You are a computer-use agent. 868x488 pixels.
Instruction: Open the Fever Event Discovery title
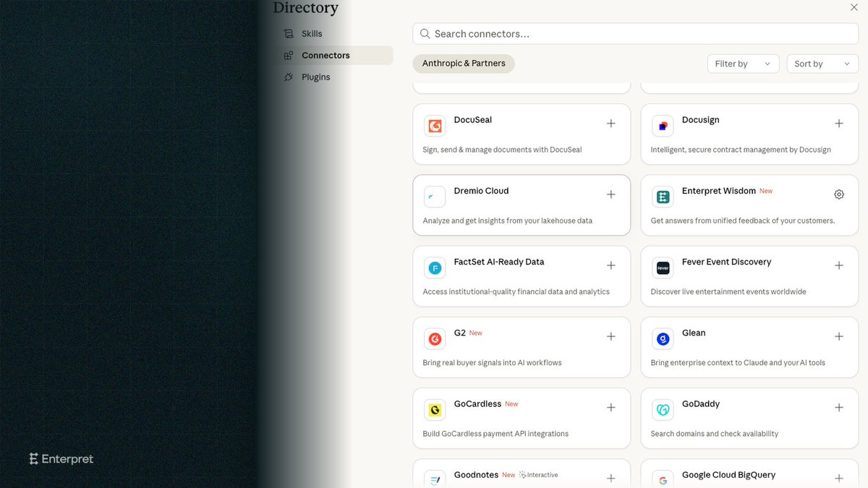click(x=727, y=262)
